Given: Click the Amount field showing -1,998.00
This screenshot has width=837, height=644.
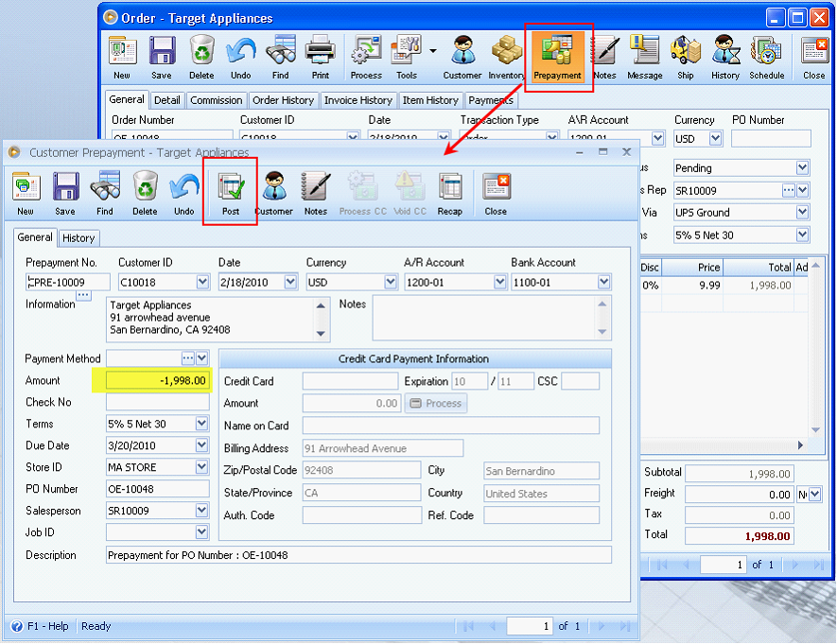Looking at the screenshot, I should pyautogui.click(x=158, y=380).
